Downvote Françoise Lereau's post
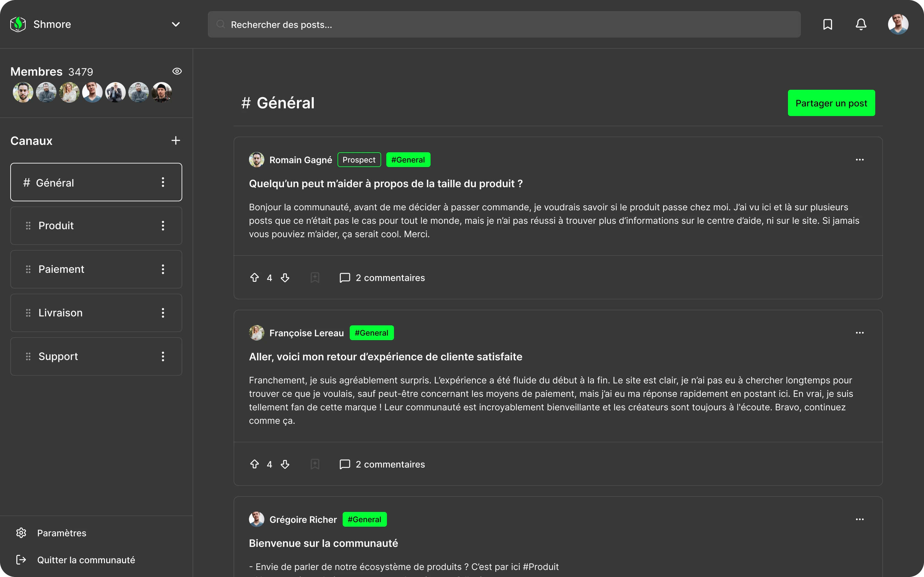 285,464
